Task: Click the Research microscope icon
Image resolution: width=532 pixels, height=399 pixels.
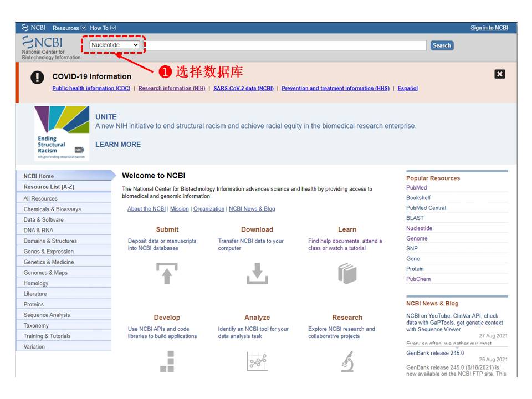Action: pos(347,361)
